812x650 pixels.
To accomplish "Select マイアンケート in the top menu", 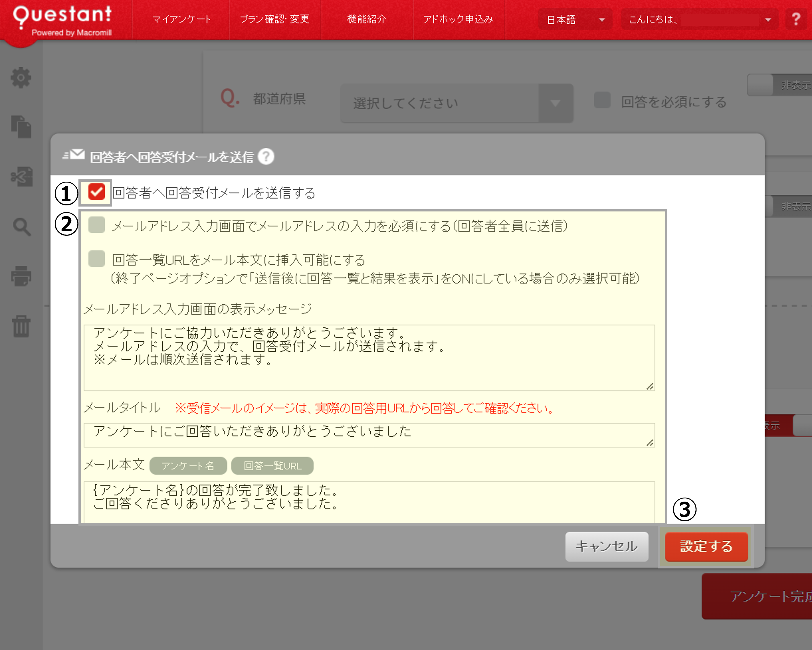I will pyautogui.click(x=182, y=19).
